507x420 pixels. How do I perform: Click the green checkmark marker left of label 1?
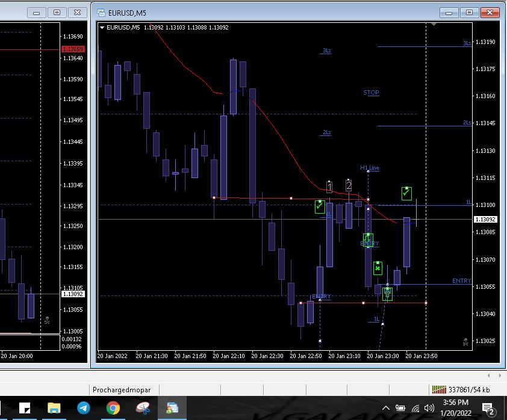[319, 206]
